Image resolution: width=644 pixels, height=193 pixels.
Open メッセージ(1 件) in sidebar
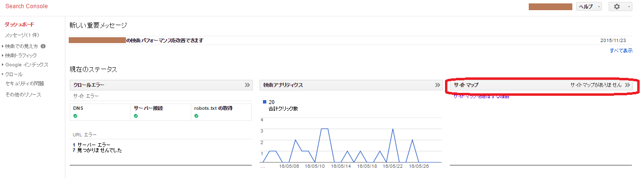[x=22, y=35]
